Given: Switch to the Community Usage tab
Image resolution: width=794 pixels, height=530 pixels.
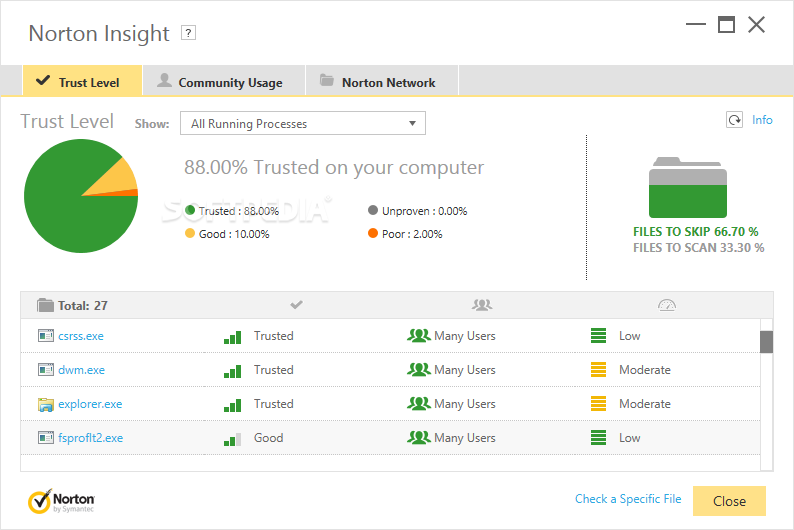Looking at the screenshot, I should click(x=224, y=81).
